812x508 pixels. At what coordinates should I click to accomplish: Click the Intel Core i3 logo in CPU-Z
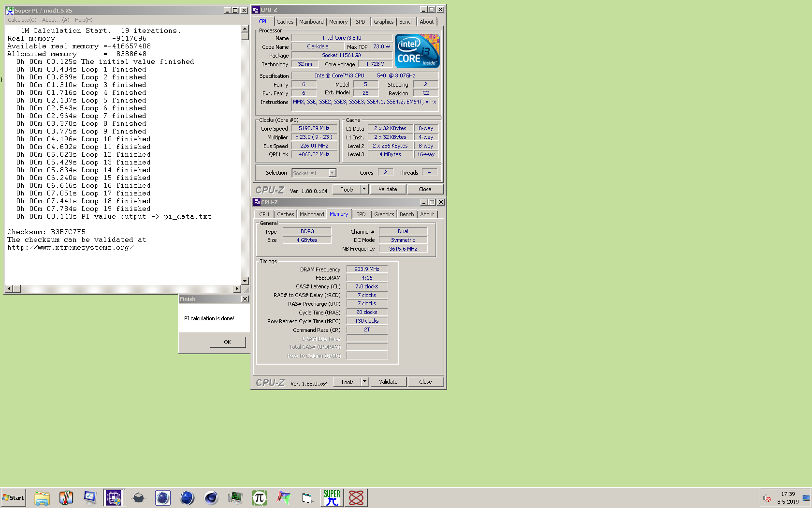pos(417,50)
